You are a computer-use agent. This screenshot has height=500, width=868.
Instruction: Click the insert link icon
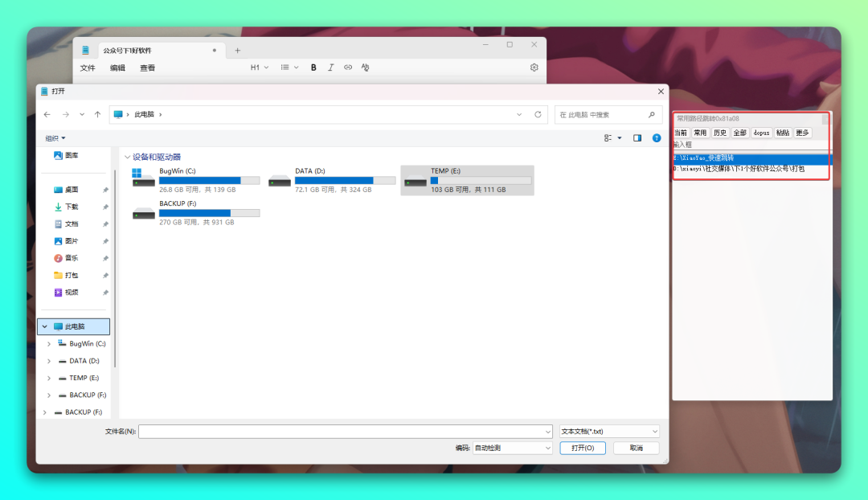pos(348,68)
